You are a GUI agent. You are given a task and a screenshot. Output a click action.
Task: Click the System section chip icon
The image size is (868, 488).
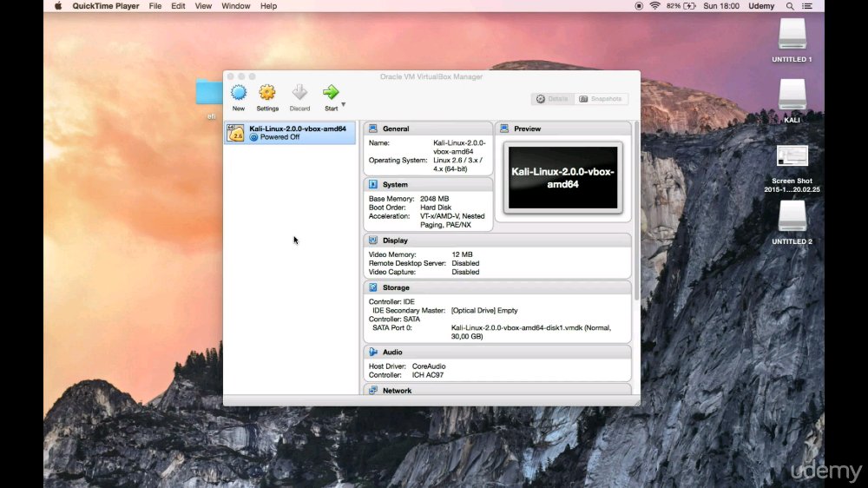[x=373, y=184]
